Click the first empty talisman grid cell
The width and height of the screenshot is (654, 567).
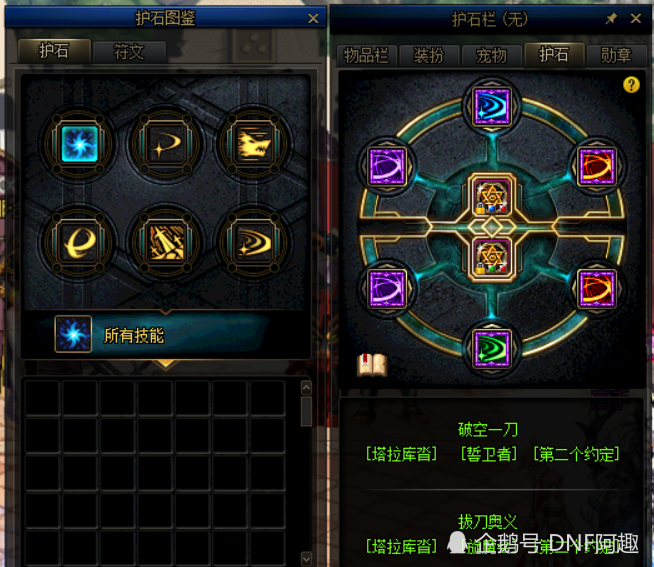click(x=43, y=398)
